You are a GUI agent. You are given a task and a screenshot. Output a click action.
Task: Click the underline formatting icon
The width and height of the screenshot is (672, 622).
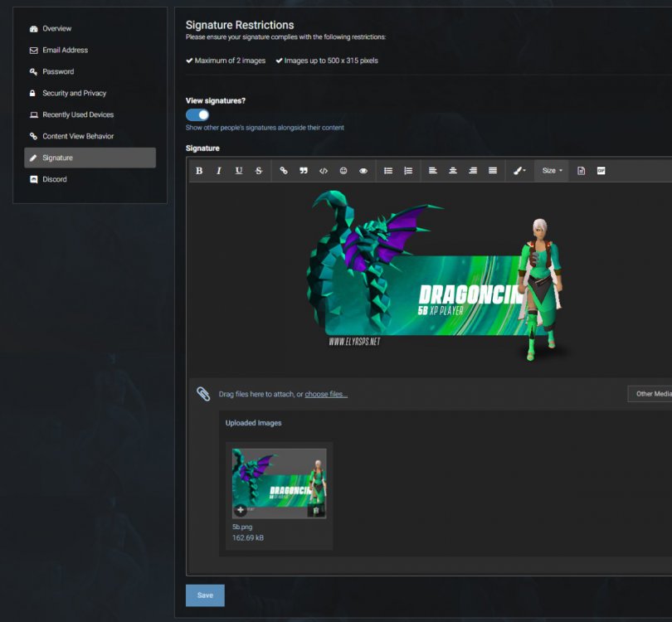click(239, 171)
